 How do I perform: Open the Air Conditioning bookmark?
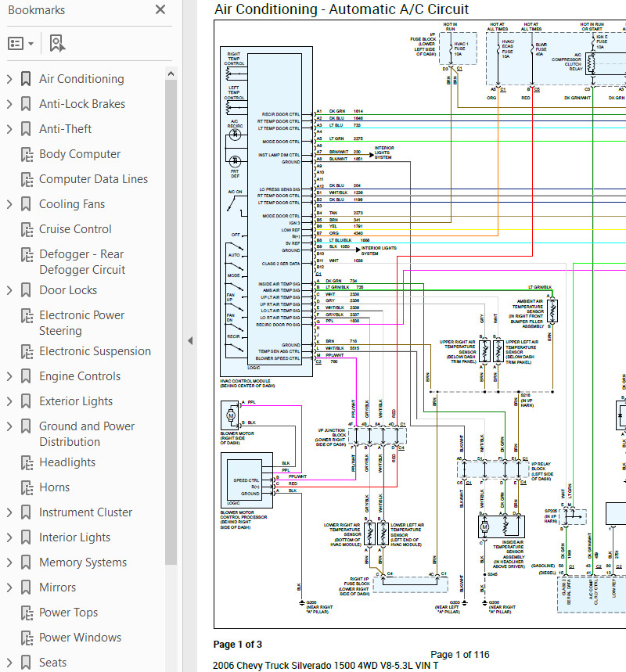coord(81,79)
